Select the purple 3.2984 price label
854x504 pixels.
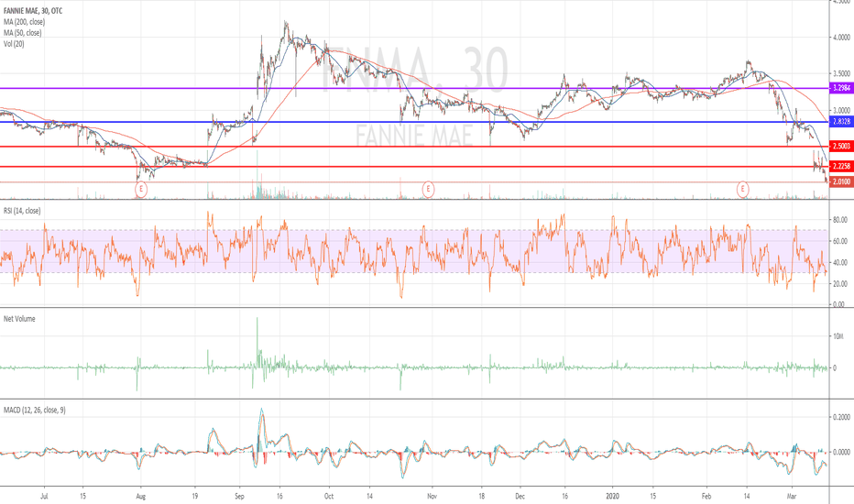click(x=841, y=88)
